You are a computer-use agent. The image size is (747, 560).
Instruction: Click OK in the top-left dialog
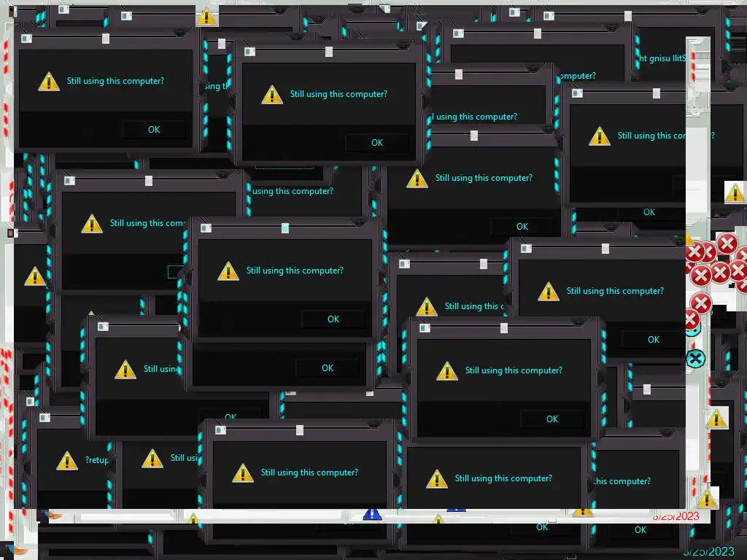(154, 130)
